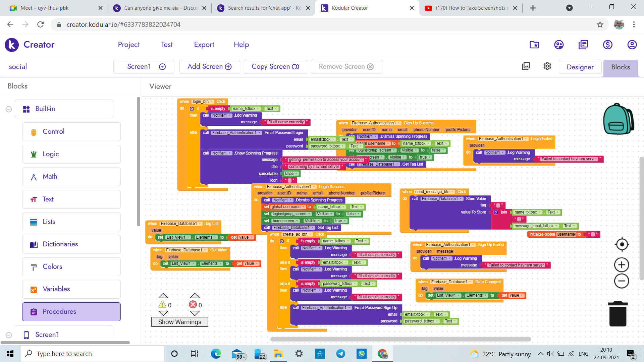Open Chrome menu three dots
The image size is (644, 362).
[x=634, y=24]
